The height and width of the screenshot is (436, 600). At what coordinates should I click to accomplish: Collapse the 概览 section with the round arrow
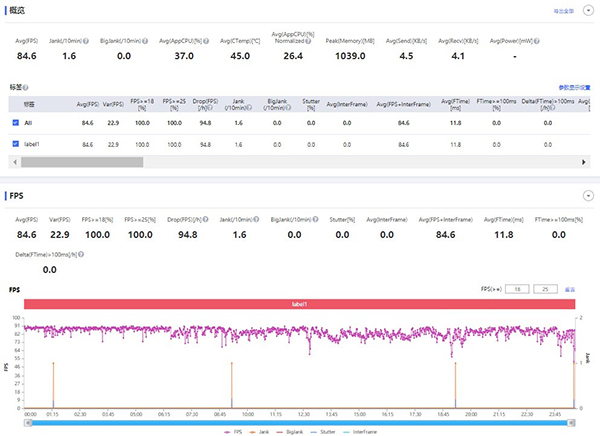589,11
